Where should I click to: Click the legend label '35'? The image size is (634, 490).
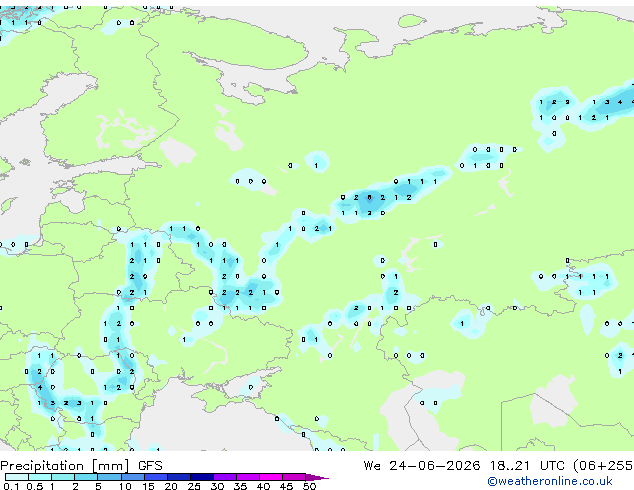pos(240,486)
